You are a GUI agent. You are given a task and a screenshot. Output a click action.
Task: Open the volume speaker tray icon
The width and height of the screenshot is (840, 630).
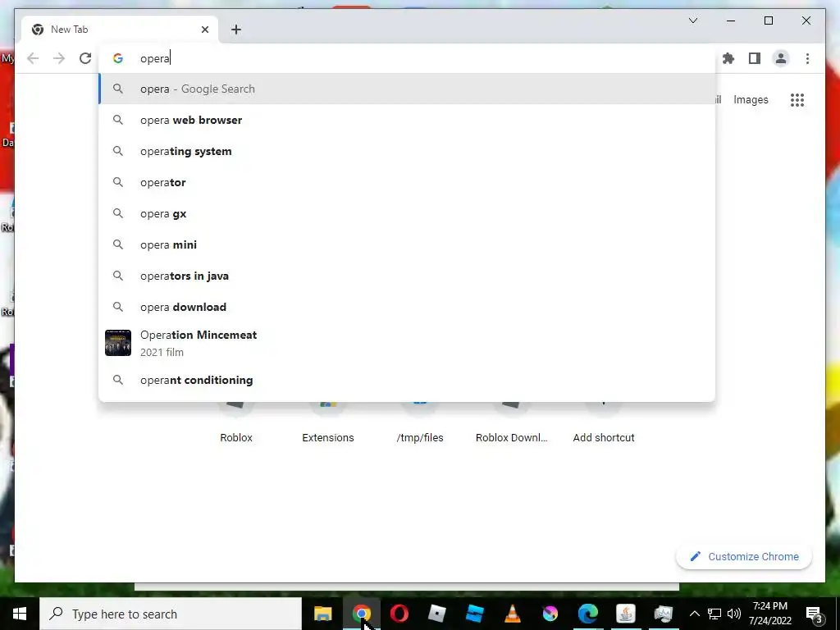pyautogui.click(x=734, y=614)
